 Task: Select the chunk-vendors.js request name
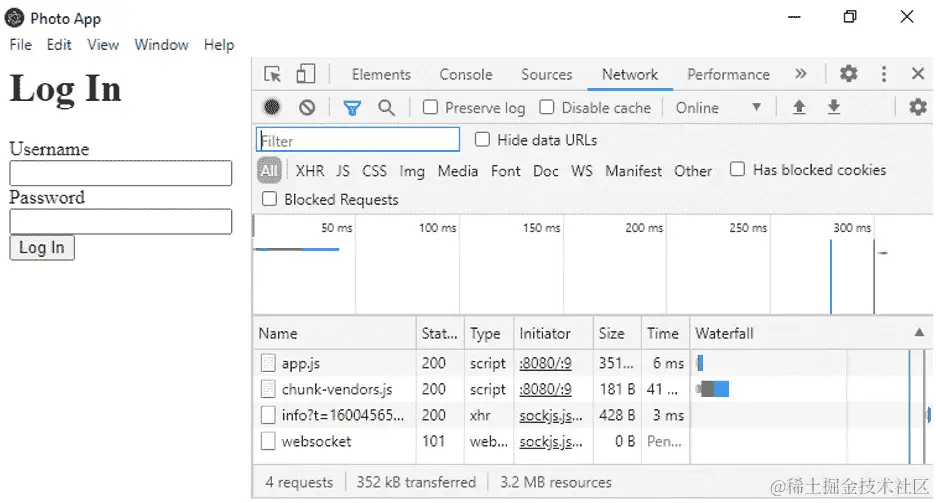(337, 389)
